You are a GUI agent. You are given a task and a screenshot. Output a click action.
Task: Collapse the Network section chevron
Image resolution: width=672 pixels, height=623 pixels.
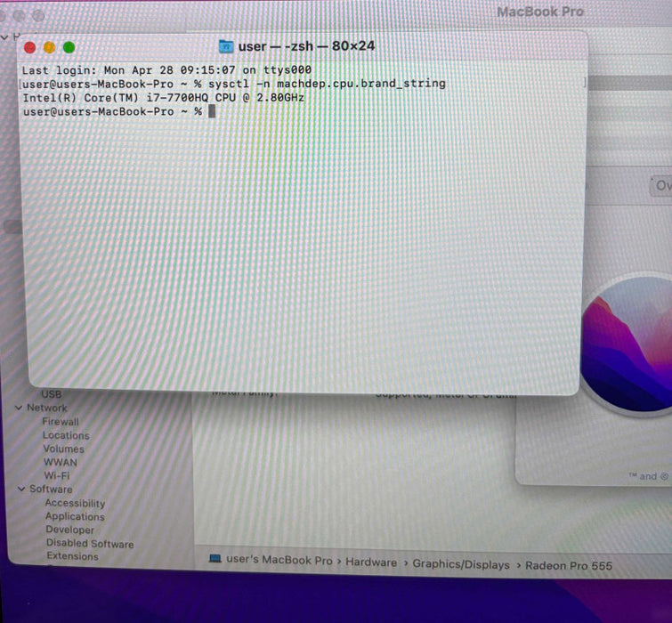point(19,408)
